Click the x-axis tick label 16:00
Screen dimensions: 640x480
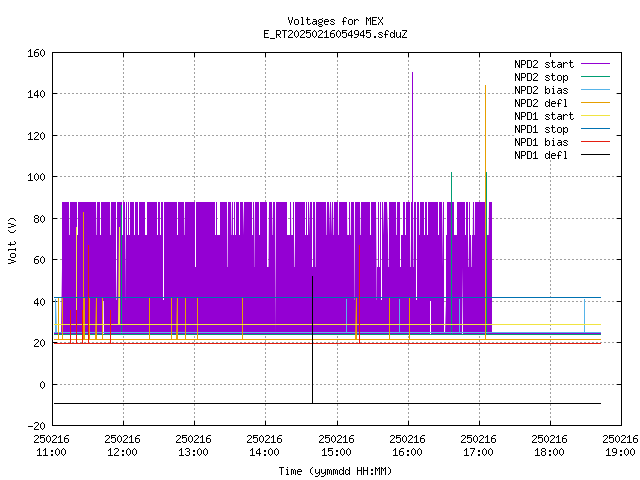point(407,452)
